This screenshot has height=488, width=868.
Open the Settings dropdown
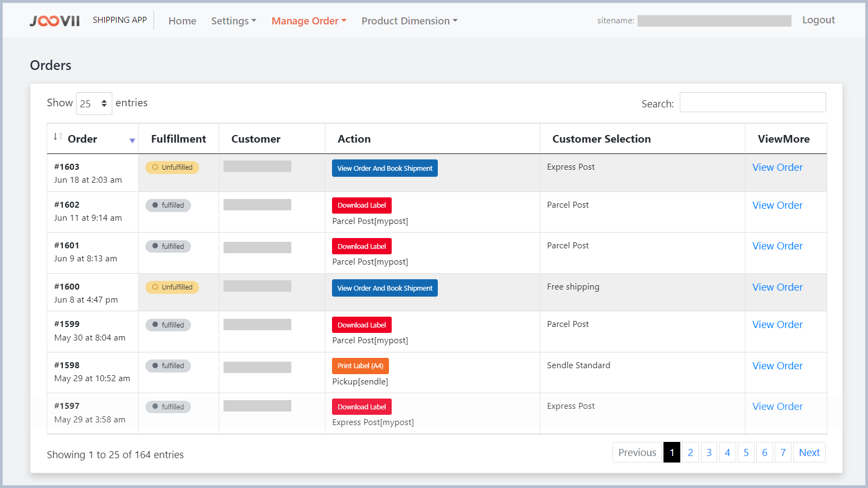tap(233, 21)
